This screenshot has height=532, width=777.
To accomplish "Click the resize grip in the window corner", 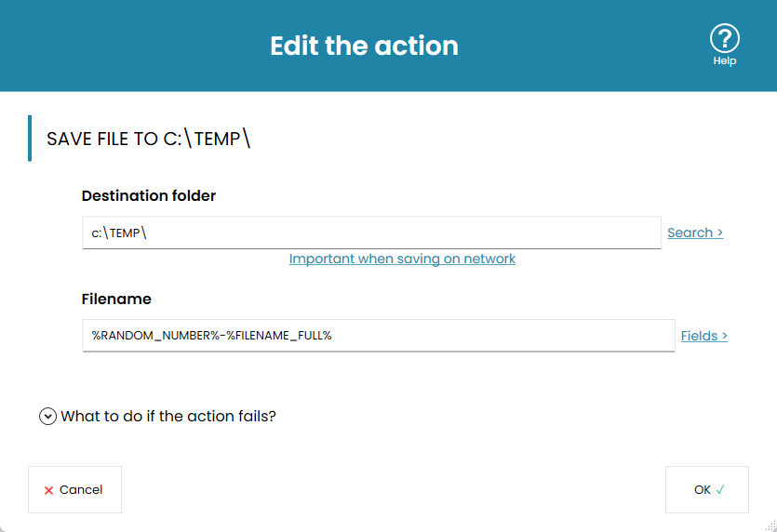I will (x=769, y=525).
